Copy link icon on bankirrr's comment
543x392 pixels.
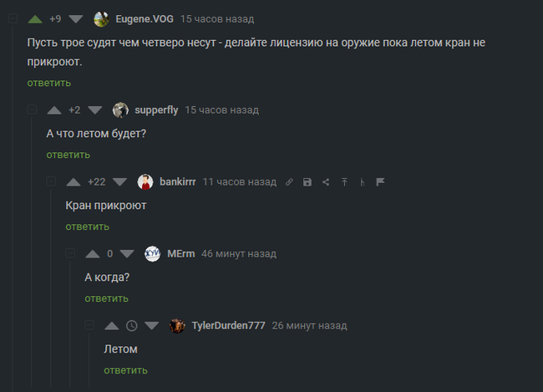(x=289, y=182)
